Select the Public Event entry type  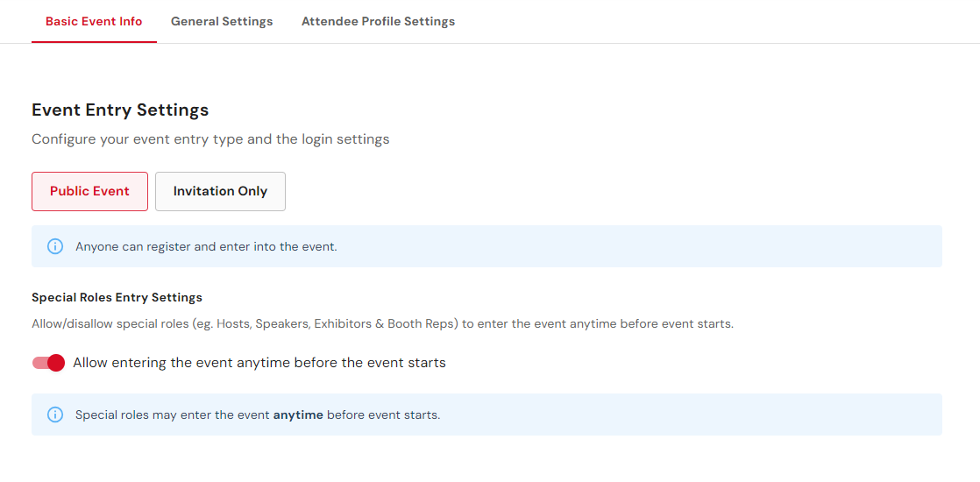point(90,191)
